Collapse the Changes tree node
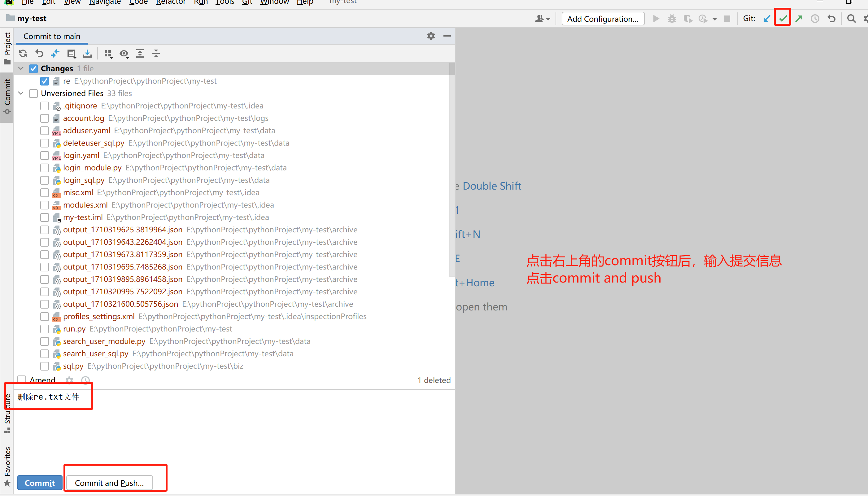This screenshot has width=868, height=496. 21,68
